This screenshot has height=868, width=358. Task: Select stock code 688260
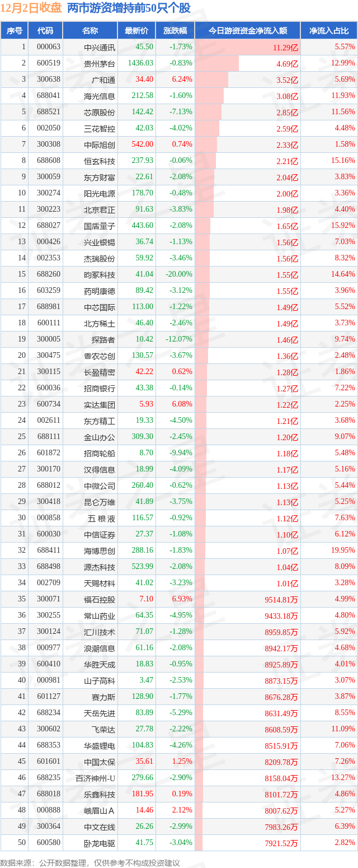click(x=49, y=274)
